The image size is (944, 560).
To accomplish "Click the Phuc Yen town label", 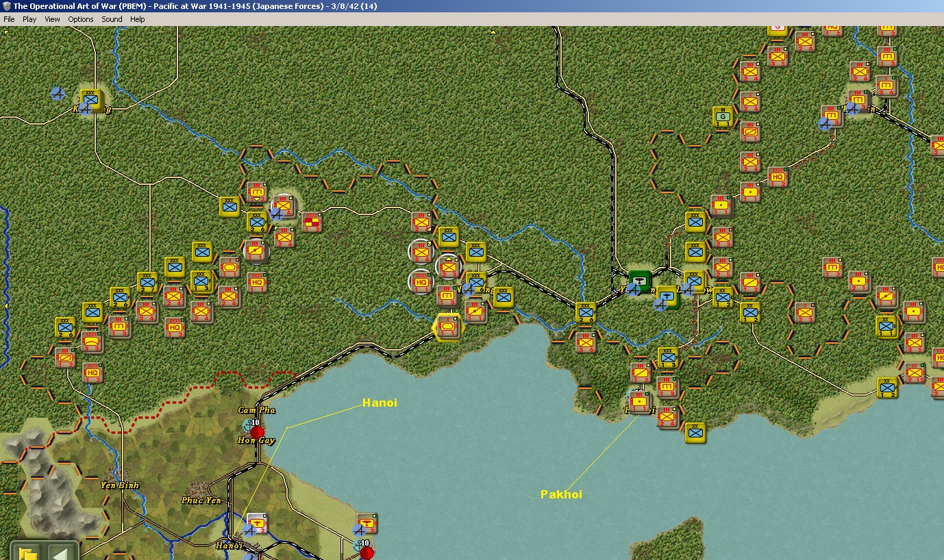I will coord(201,500).
